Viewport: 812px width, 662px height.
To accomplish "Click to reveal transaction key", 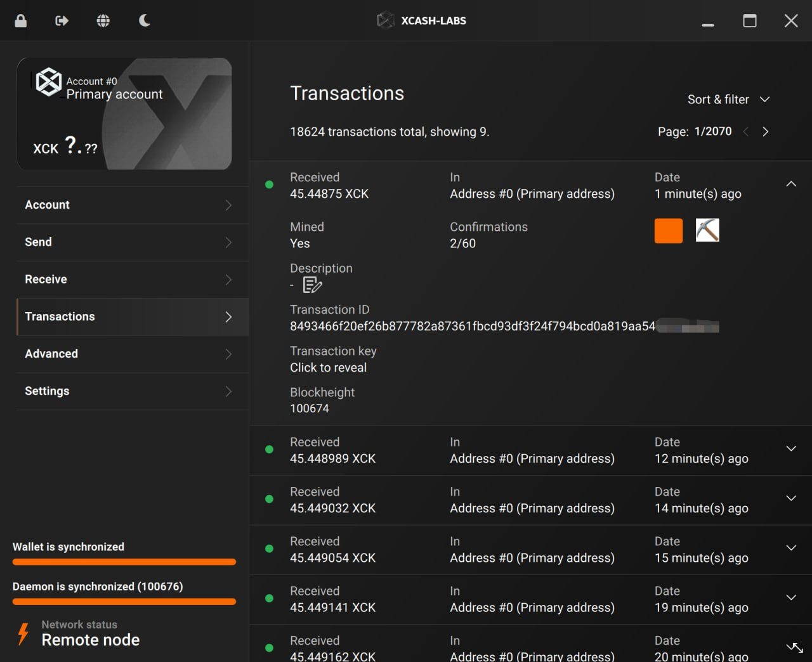I will pos(328,368).
